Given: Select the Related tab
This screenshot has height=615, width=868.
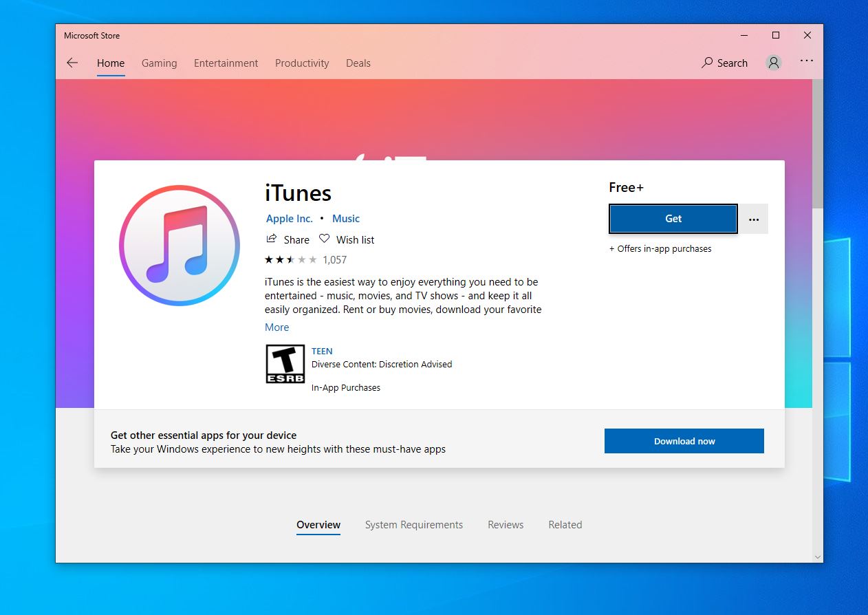Looking at the screenshot, I should point(565,524).
